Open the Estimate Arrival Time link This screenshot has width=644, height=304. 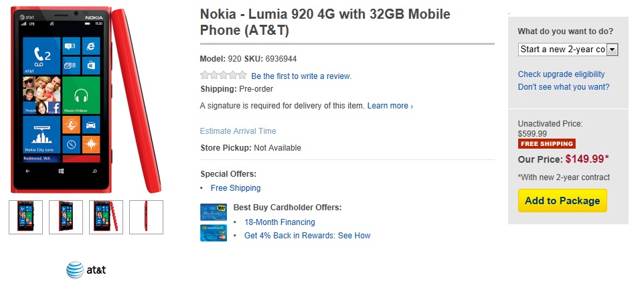click(x=238, y=131)
